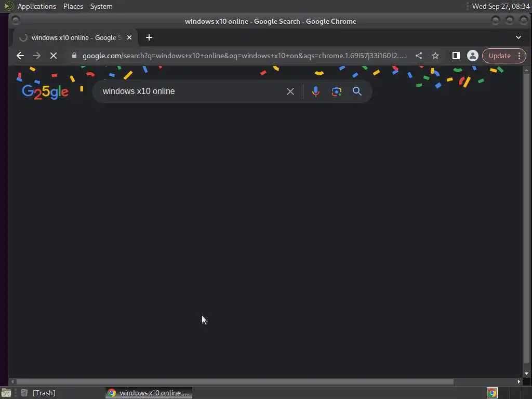Click the show desktop icon in bottom panel
532x399 pixels.
point(6,393)
